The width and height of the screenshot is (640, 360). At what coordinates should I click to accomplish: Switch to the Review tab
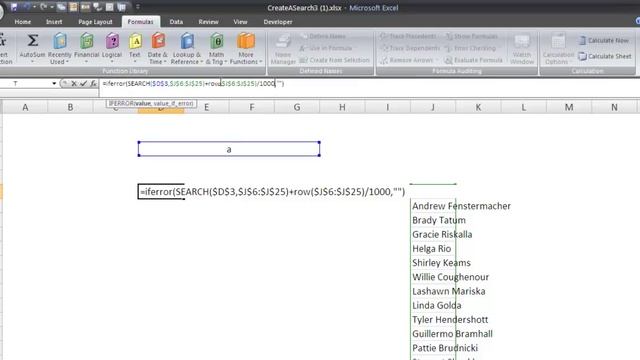(208, 22)
